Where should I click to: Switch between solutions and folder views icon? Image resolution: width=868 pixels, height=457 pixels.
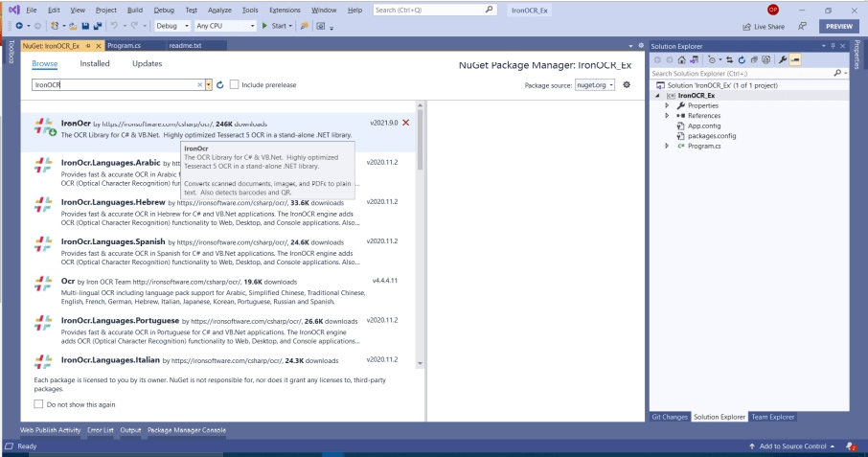(x=695, y=59)
